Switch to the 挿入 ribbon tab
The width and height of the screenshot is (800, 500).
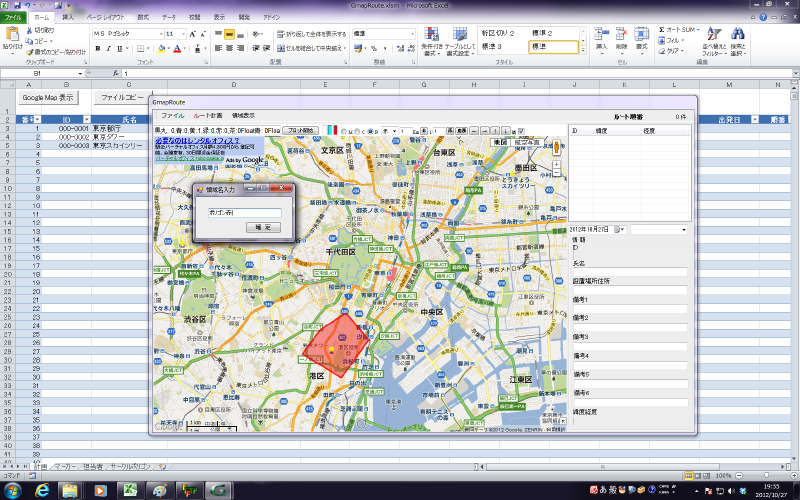coord(68,18)
